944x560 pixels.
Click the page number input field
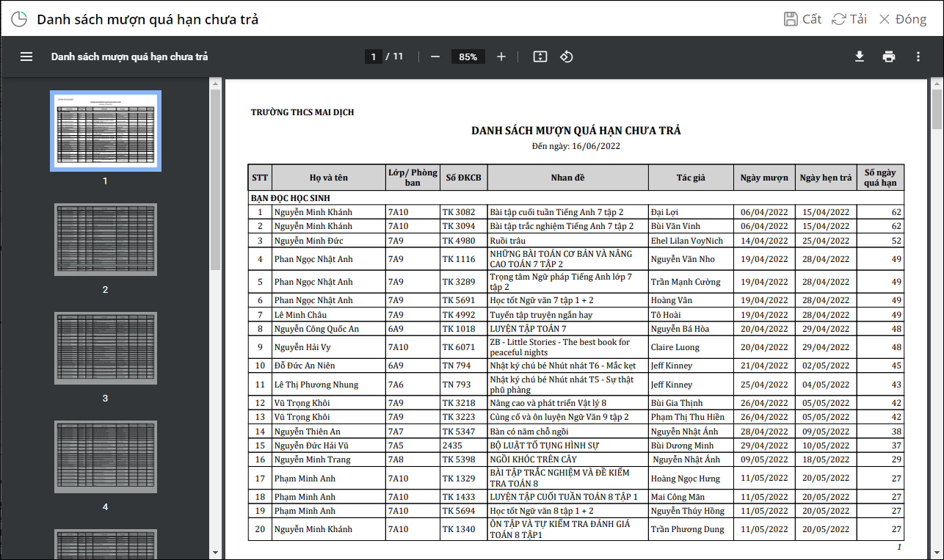(x=374, y=57)
